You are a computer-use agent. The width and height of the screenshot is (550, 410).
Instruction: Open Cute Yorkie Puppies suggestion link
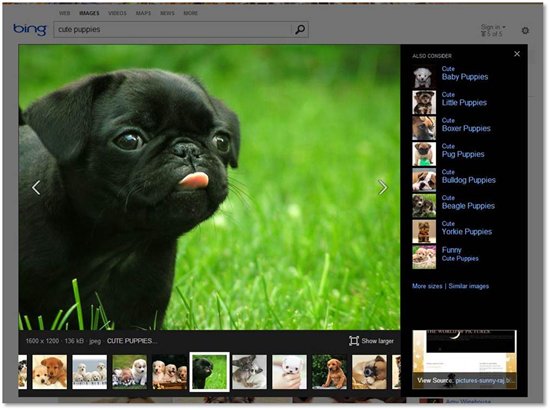click(x=467, y=228)
